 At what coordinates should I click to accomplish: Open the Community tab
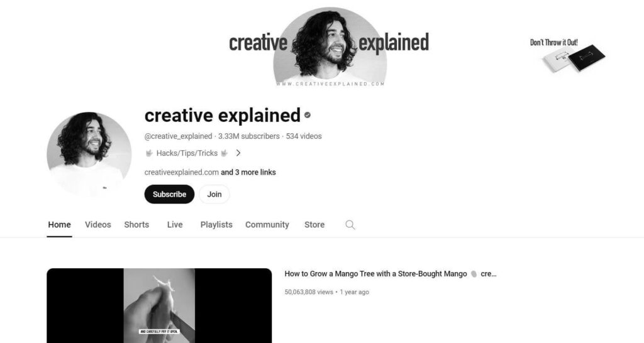(267, 224)
